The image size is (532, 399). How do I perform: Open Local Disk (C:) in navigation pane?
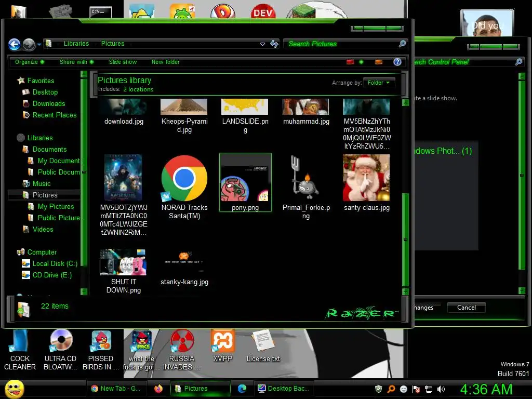click(55, 263)
